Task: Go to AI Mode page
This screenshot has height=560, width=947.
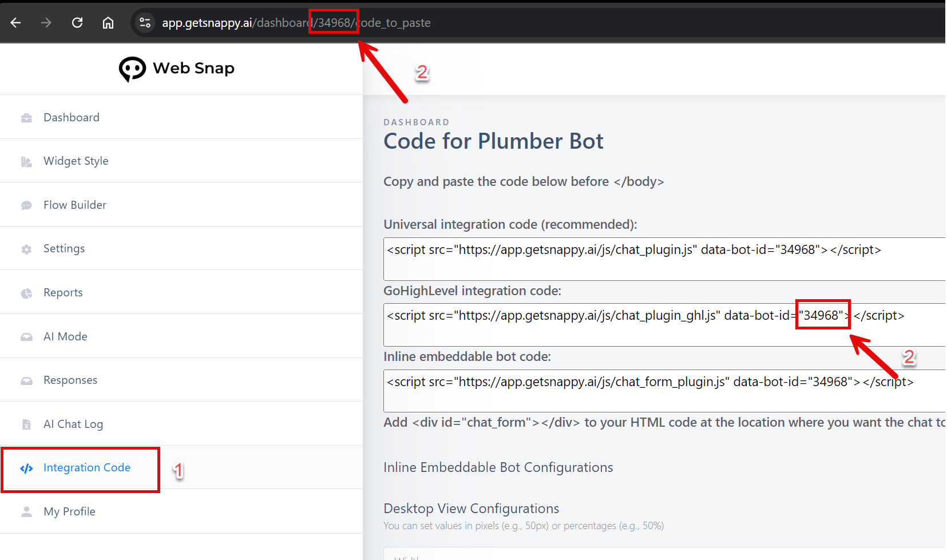Action: (x=65, y=337)
